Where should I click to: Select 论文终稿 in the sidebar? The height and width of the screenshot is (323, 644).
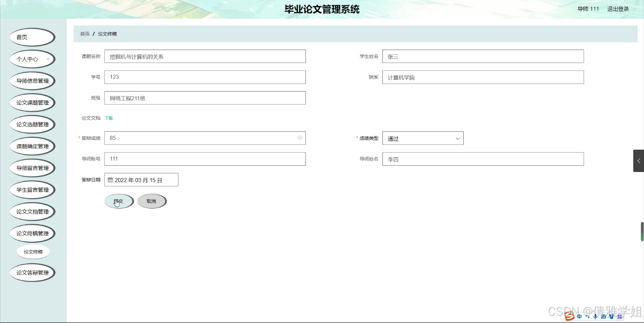[33, 251]
